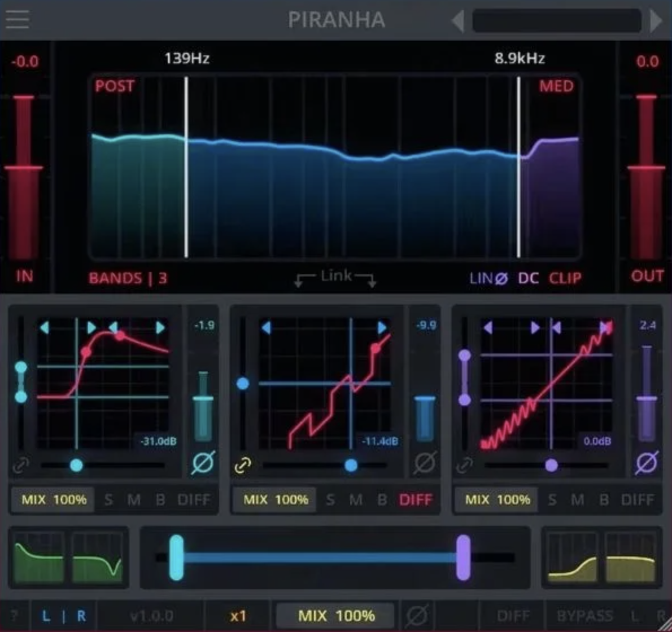Click the BYPASS button in bottom bar
Screen dimensions: 672x632
tap(584, 616)
